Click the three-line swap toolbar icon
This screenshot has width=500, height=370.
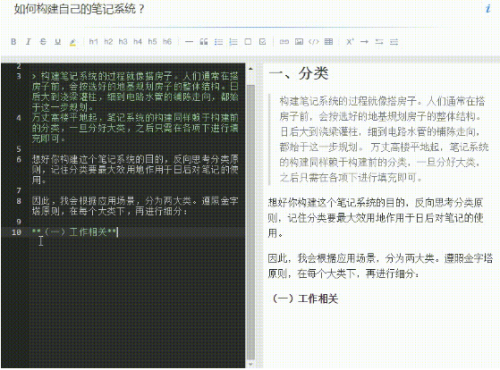[394, 42]
